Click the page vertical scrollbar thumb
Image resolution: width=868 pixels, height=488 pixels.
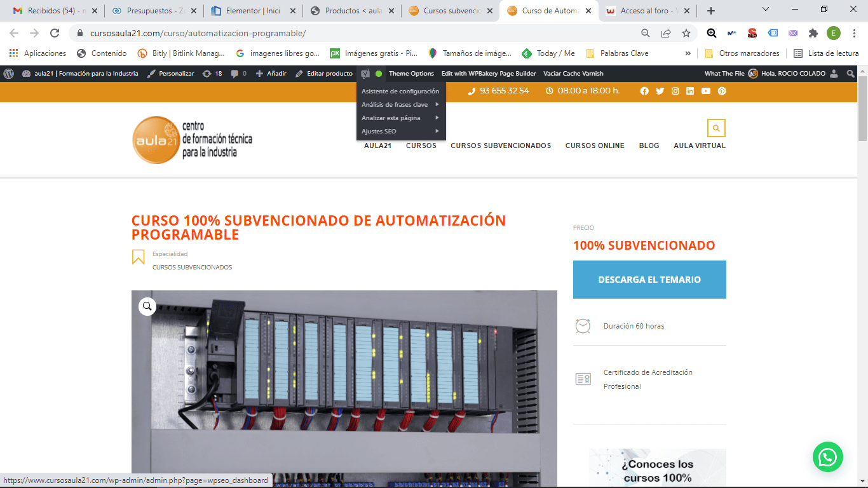[x=862, y=109]
